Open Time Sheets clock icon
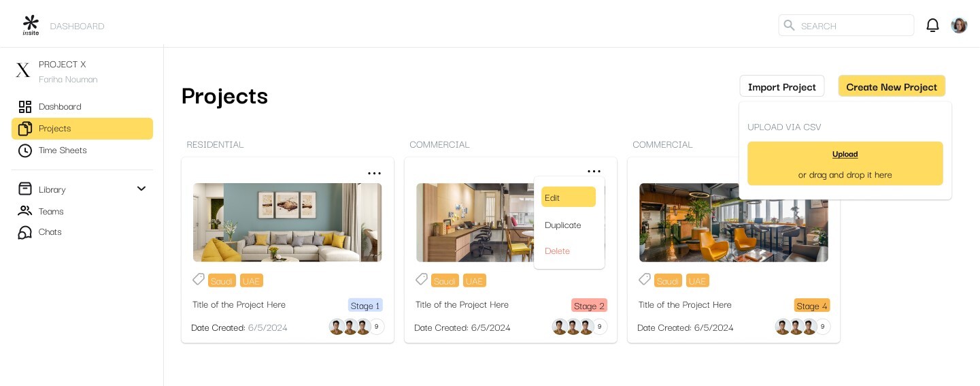Viewport: 980px width, 386px height. 25,150
